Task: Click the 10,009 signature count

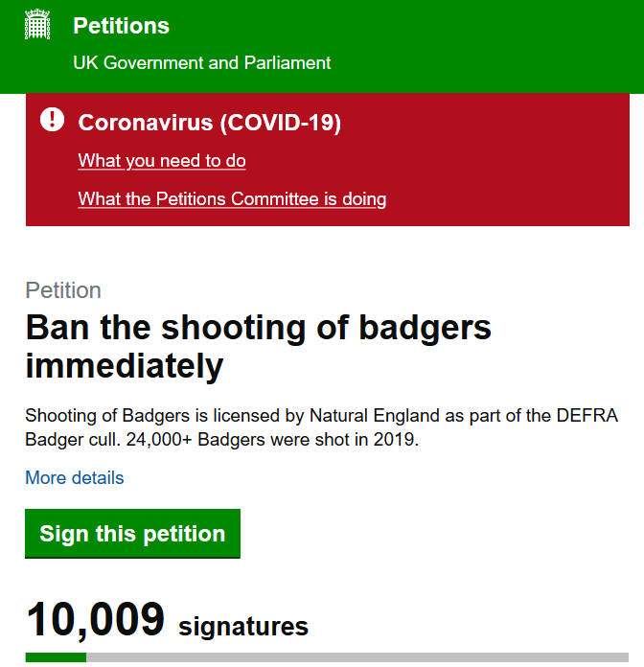Action: 96,619
